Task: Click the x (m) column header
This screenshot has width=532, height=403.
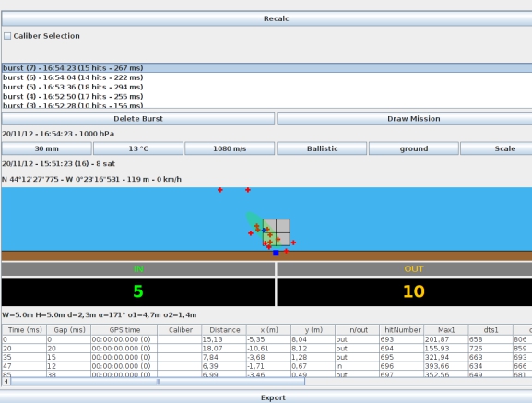Action: tap(268, 330)
